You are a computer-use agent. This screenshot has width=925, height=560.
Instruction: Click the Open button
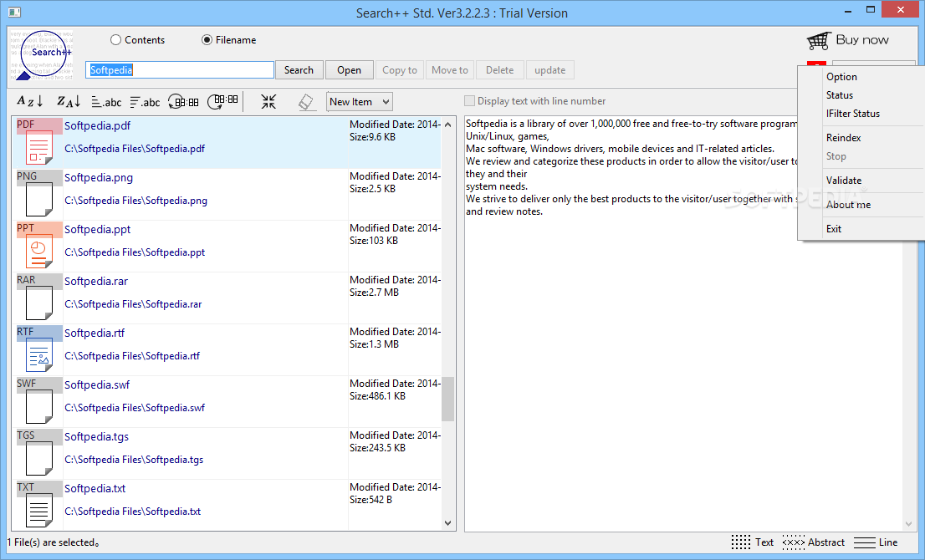350,70
